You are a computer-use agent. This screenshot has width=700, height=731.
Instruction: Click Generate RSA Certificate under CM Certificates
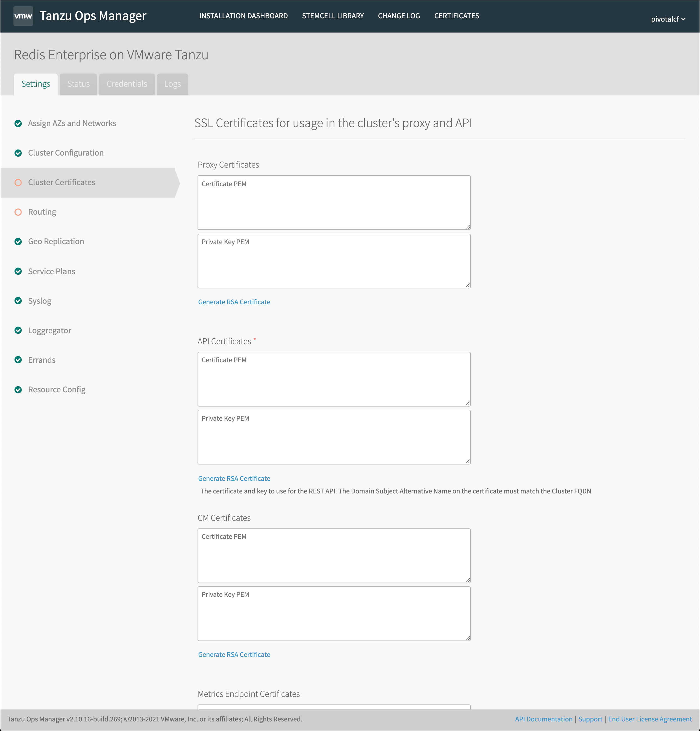[234, 654]
